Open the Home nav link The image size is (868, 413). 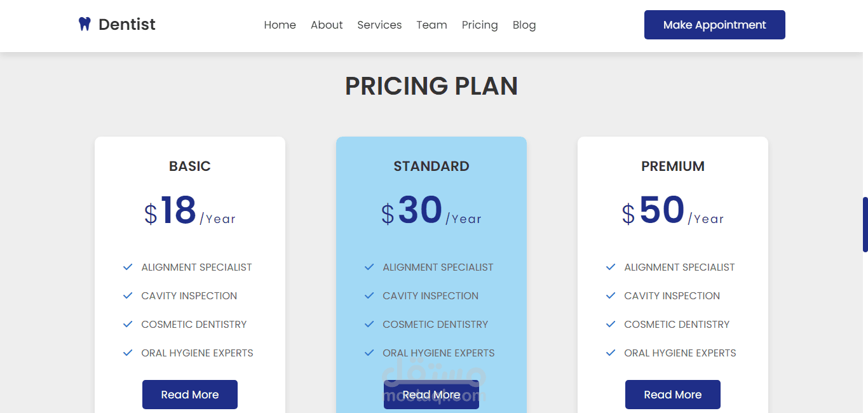tap(280, 25)
